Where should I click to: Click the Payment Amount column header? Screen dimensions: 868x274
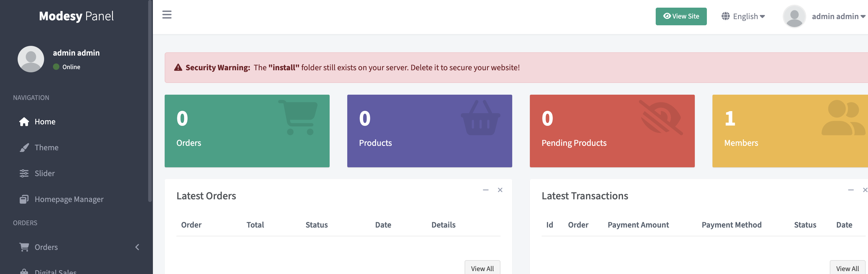click(638, 225)
